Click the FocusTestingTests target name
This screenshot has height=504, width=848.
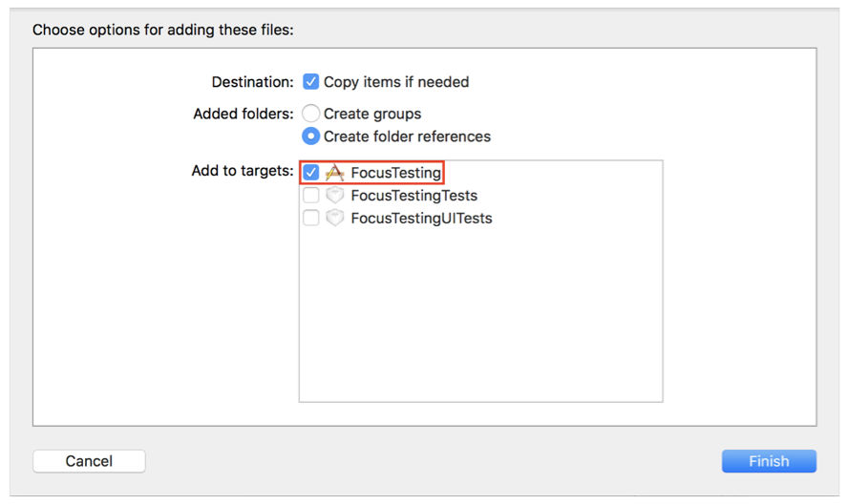pyautogui.click(x=413, y=196)
